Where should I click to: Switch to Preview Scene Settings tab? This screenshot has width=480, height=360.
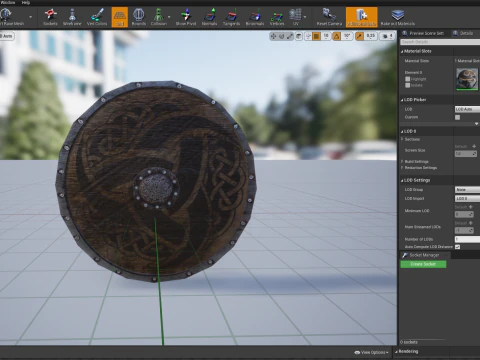[x=423, y=33]
